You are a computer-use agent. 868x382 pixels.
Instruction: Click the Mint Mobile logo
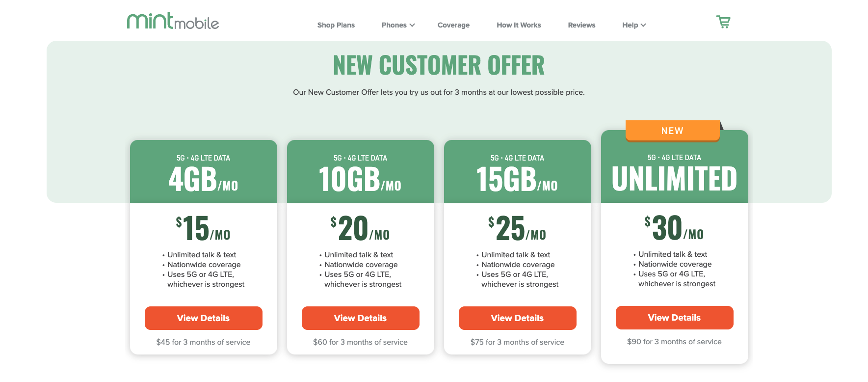click(x=173, y=22)
